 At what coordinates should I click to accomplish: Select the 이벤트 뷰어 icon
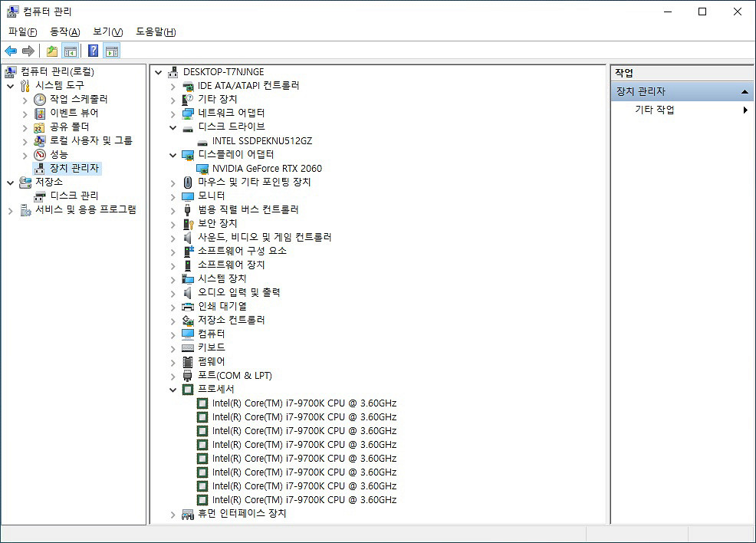pyautogui.click(x=40, y=114)
